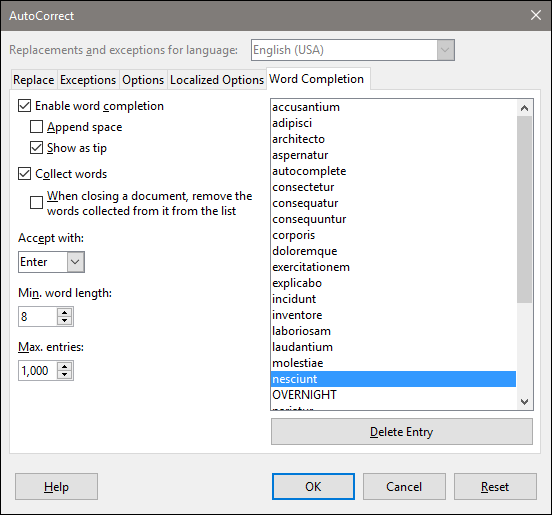The image size is (552, 515).
Task: Select 'architecto' in the word list
Action: [x=393, y=139]
